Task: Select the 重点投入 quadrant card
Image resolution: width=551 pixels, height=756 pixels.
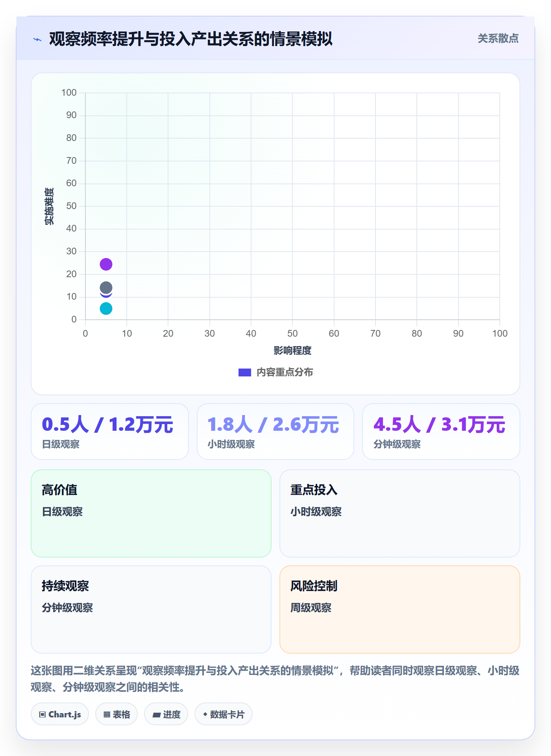Action: (400, 513)
